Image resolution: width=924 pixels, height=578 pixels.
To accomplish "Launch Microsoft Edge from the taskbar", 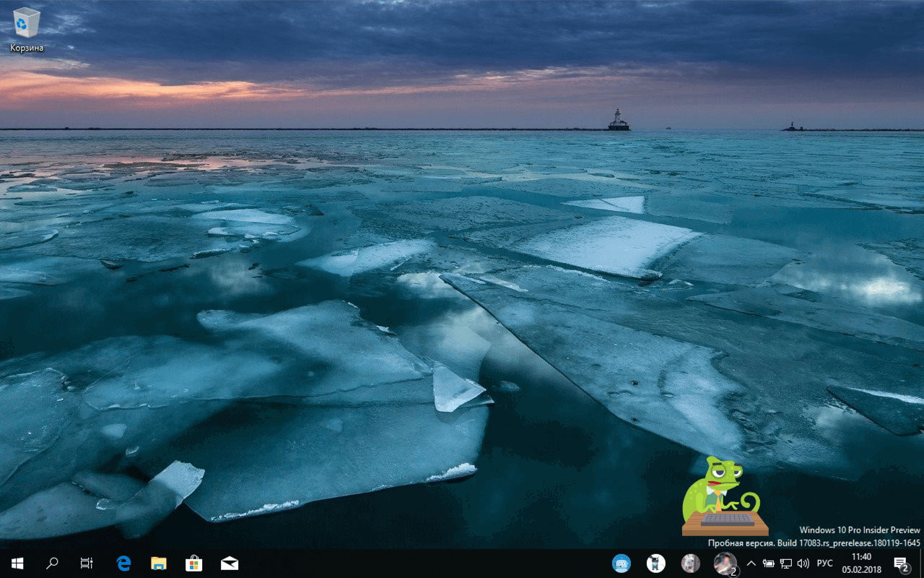I will click(x=123, y=563).
